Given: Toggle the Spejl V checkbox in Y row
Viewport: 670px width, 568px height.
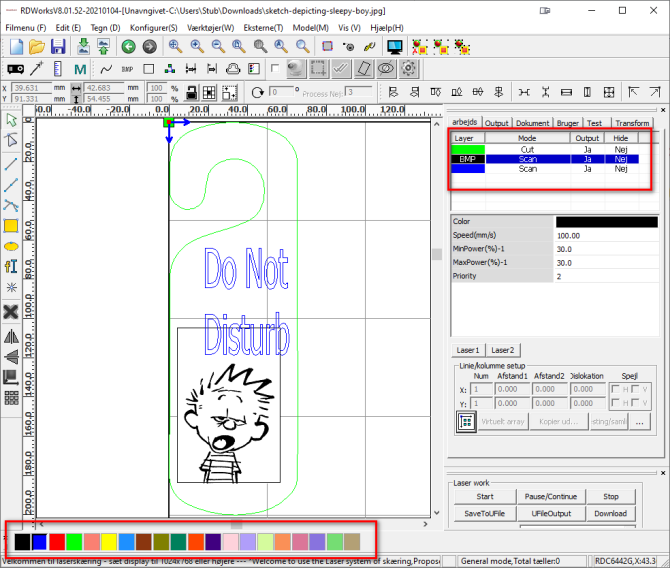Looking at the screenshot, I should (635, 403).
